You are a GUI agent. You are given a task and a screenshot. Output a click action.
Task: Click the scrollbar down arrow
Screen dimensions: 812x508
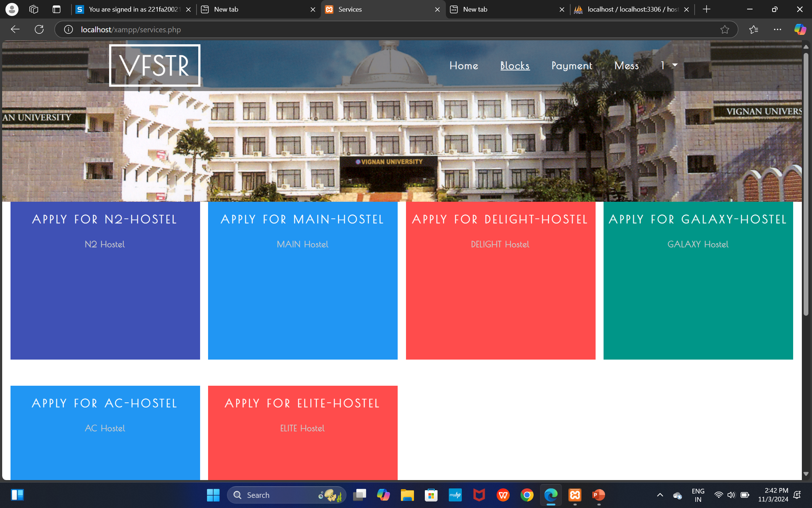click(x=806, y=474)
